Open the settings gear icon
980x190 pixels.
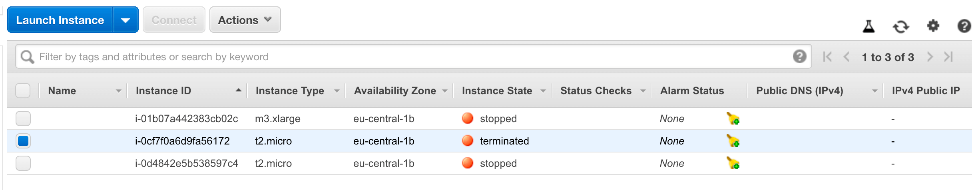[933, 26]
